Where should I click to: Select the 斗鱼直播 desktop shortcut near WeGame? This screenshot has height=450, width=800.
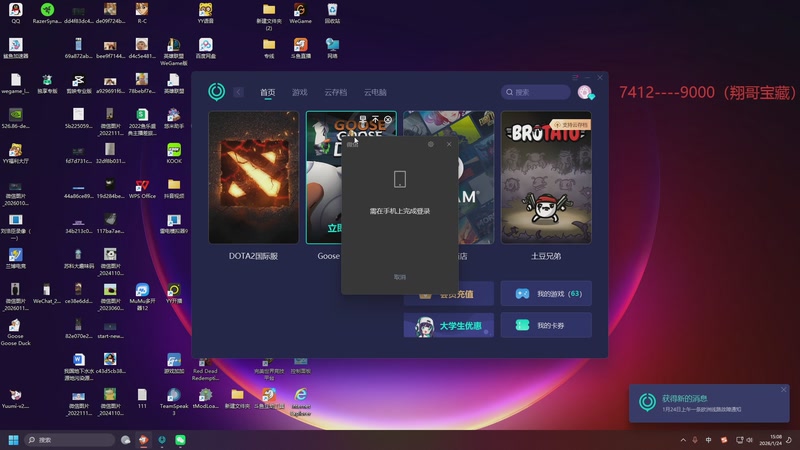(301, 48)
